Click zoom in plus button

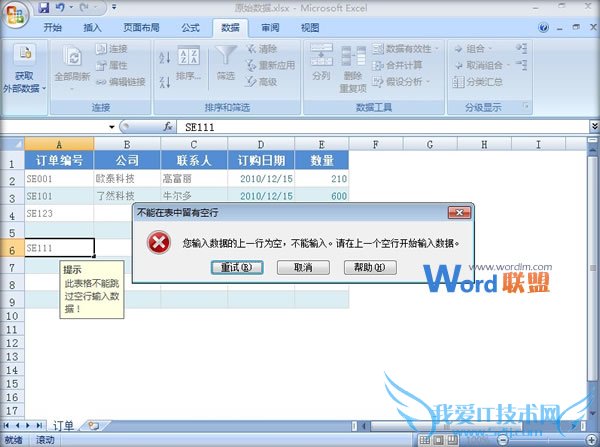pos(591,440)
